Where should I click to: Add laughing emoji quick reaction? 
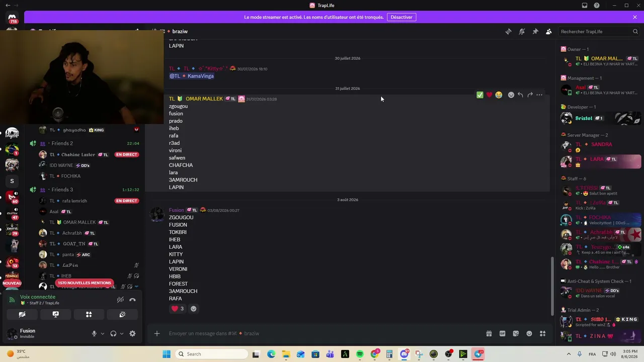click(x=499, y=95)
